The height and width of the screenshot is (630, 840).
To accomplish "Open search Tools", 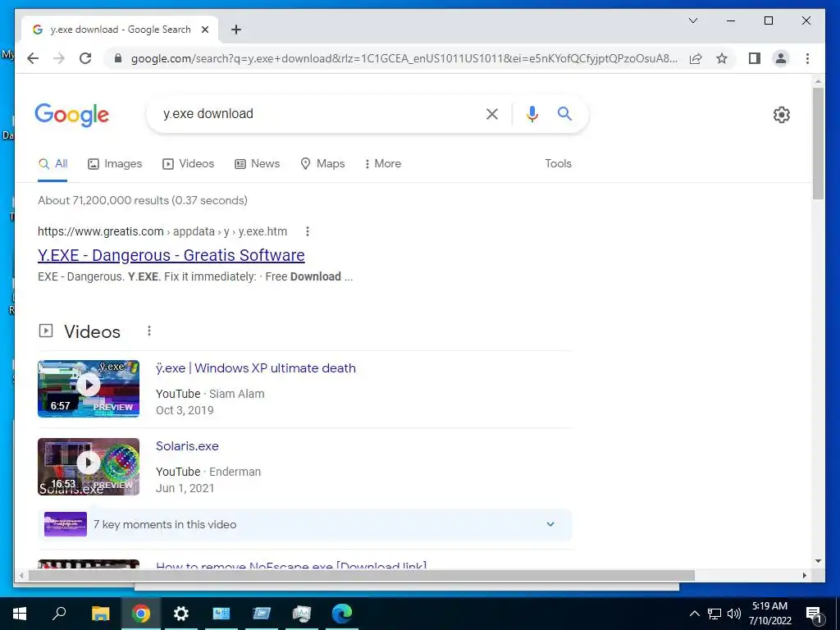I will tap(558, 163).
